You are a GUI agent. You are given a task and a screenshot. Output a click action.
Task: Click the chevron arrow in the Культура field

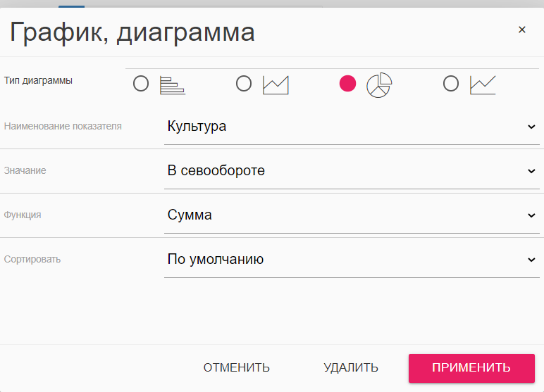point(531,127)
